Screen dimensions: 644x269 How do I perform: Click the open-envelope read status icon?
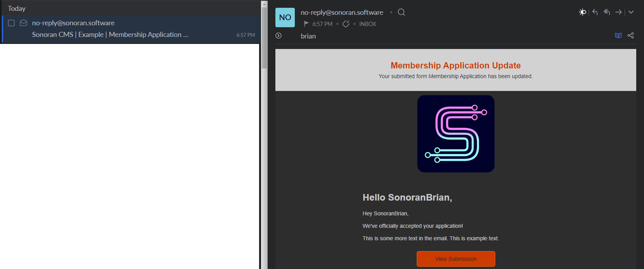click(23, 23)
